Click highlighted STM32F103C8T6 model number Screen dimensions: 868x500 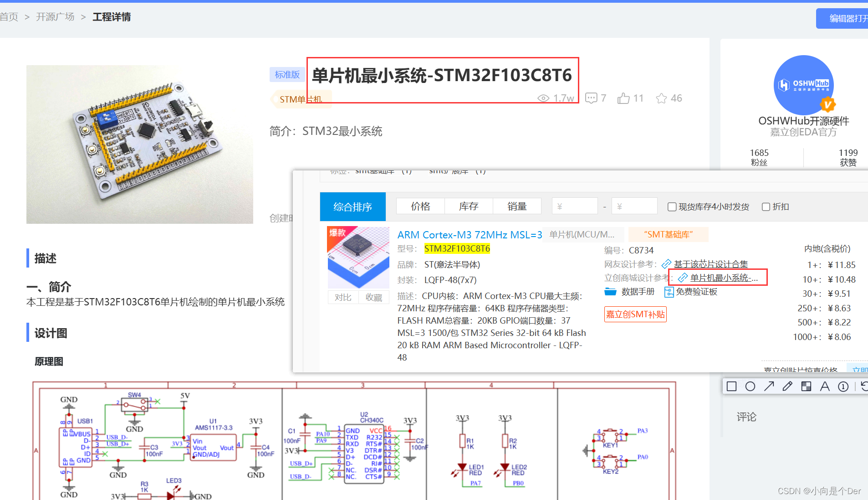pyautogui.click(x=457, y=248)
